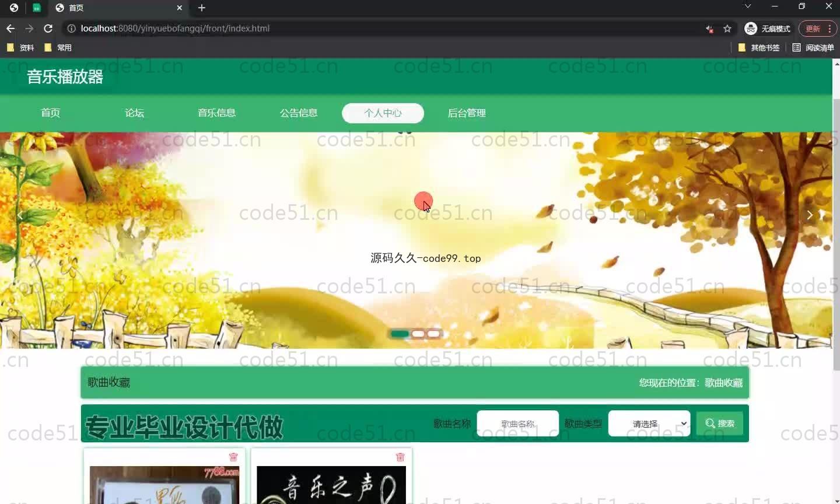
Task: Open the 音乐信息 menu item
Action: [x=216, y=113]
